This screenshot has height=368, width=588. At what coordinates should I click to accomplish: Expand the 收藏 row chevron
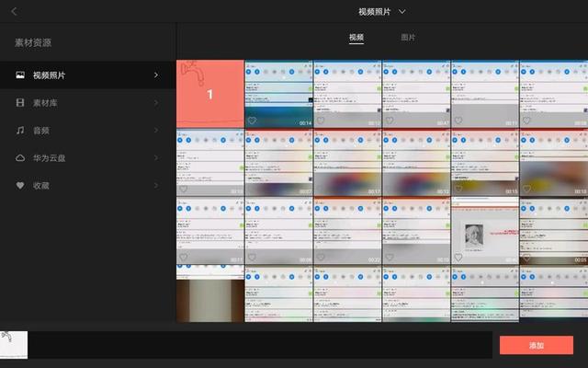click(x=156, y=186)
